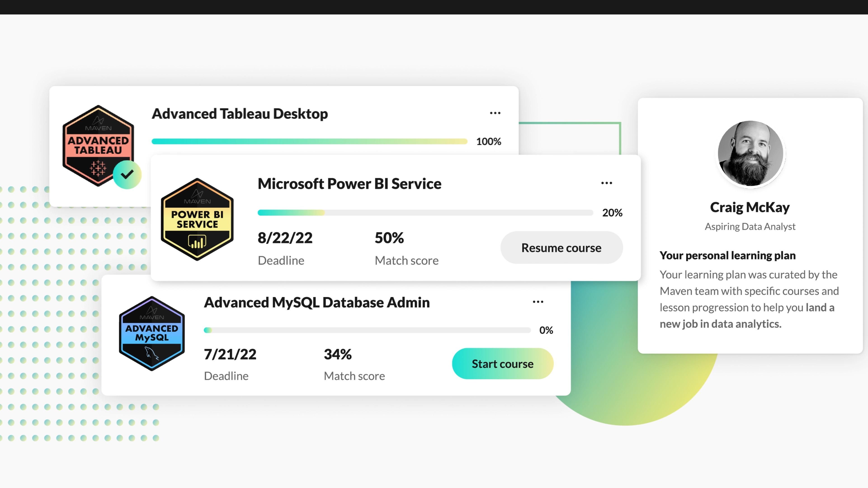Screen dimensions: 868x488
Task: Open options menu for Advanced MySQL Database Admin
Action: (x=538, y=302)
